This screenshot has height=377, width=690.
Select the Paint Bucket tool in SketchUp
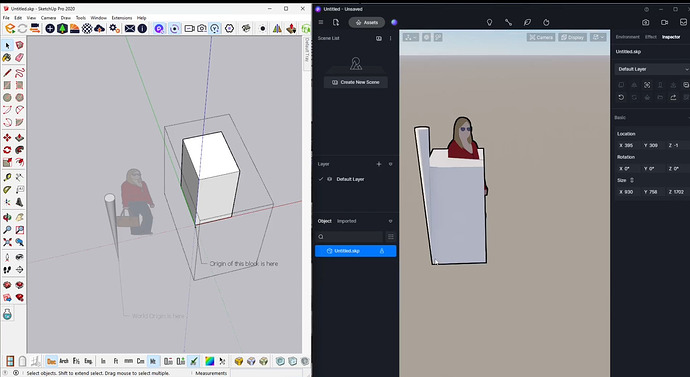[x=7, y=57]
